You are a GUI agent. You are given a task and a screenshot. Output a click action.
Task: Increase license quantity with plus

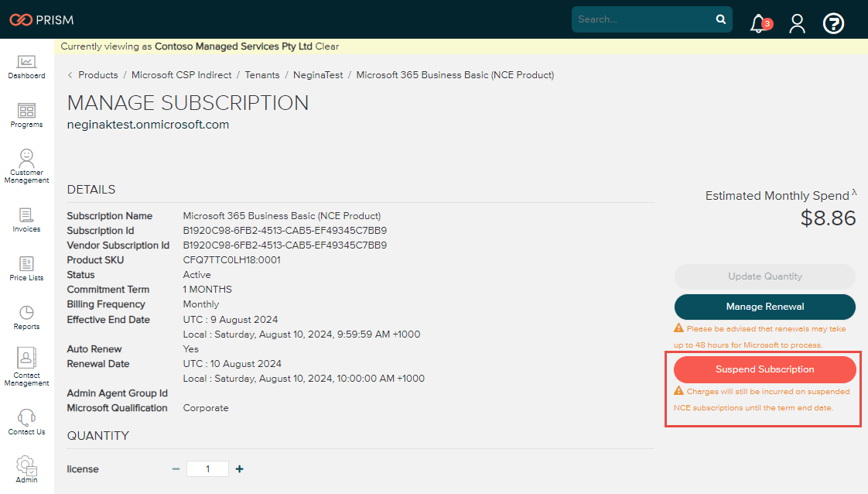click(x=240, y=469)
